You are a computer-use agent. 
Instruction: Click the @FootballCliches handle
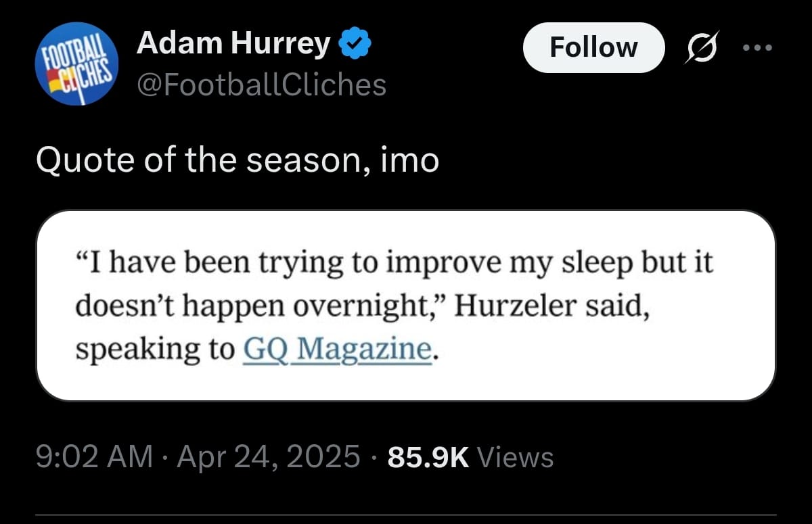point(261,85)
